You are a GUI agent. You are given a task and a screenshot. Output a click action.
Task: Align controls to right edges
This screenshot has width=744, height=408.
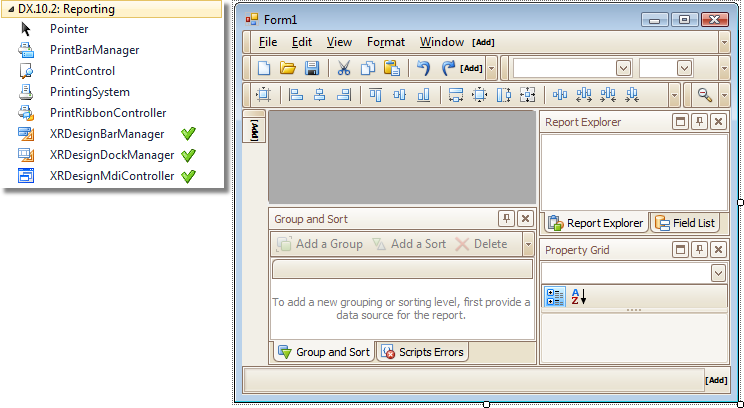tap(344, 95)
